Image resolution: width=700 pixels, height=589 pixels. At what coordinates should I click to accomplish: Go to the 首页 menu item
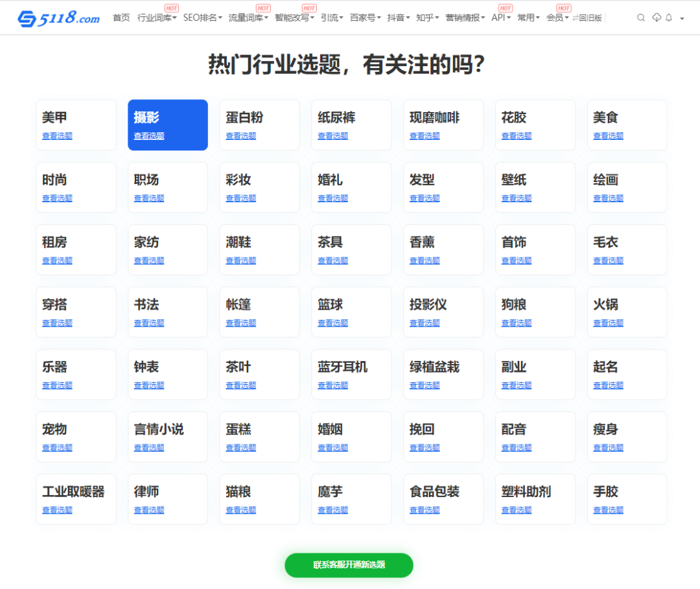click(x=121, y=18)
